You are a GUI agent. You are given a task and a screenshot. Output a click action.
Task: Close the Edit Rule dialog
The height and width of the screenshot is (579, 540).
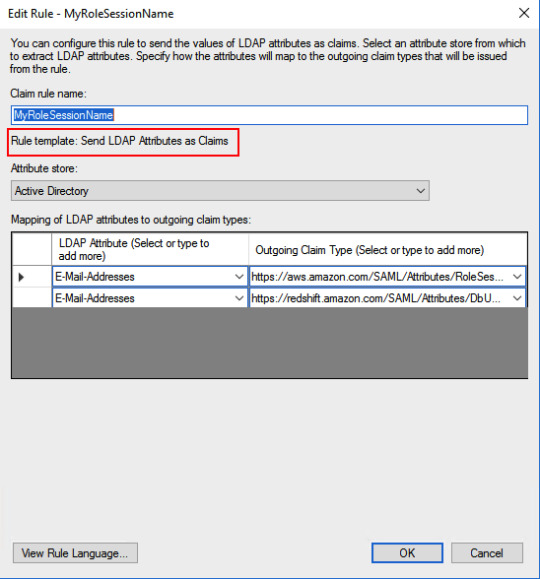coord(524,13)
